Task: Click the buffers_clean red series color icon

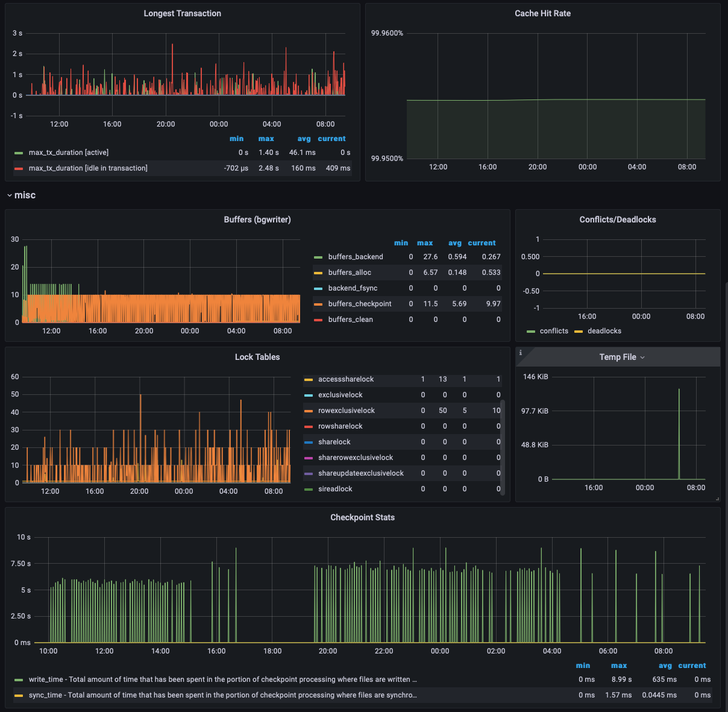Action: pyautogui.click(x=318, y=320)
